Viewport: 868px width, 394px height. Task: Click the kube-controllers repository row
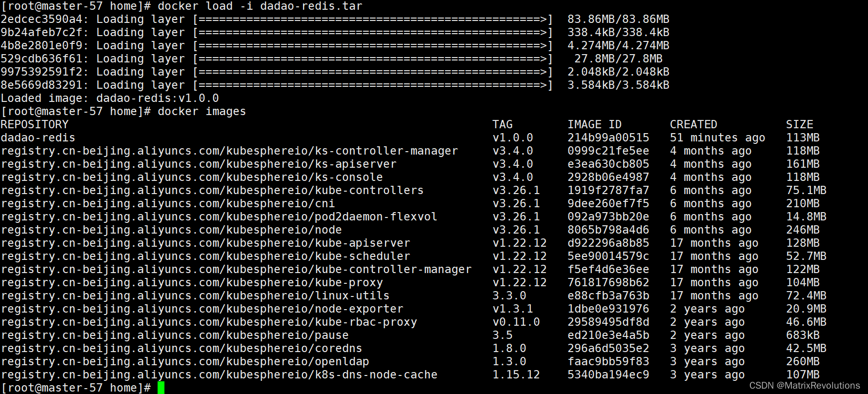(x=212, y=191)
